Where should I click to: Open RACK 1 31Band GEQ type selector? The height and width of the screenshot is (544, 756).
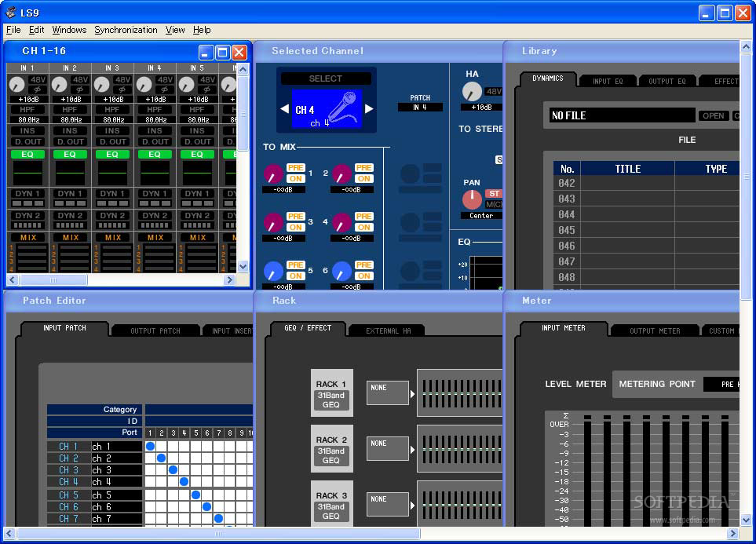[x=331, y=400]
